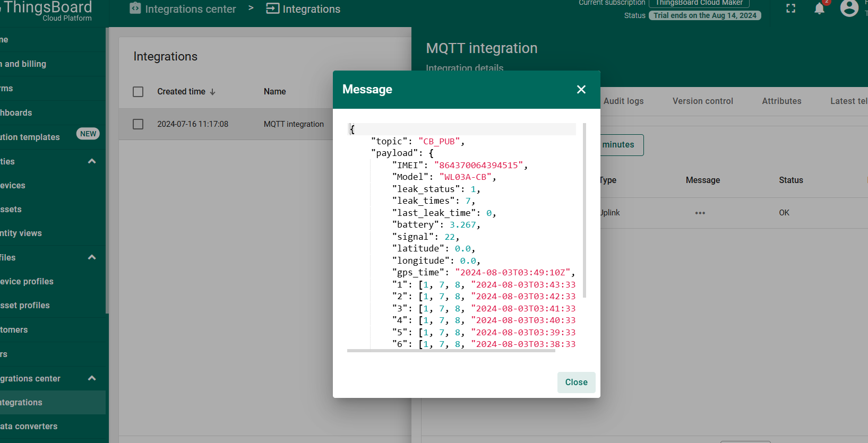Click the horizontal scrollbar under the JSON
Screen dimensions: 868x443
pyautogui.click(x=451, y=351)
